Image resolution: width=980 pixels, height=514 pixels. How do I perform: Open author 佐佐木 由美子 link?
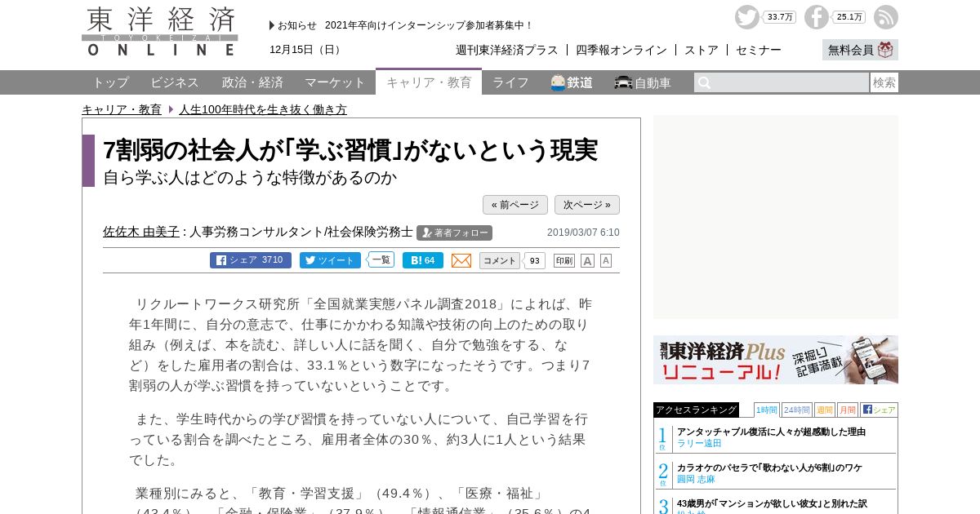point(141,232)
